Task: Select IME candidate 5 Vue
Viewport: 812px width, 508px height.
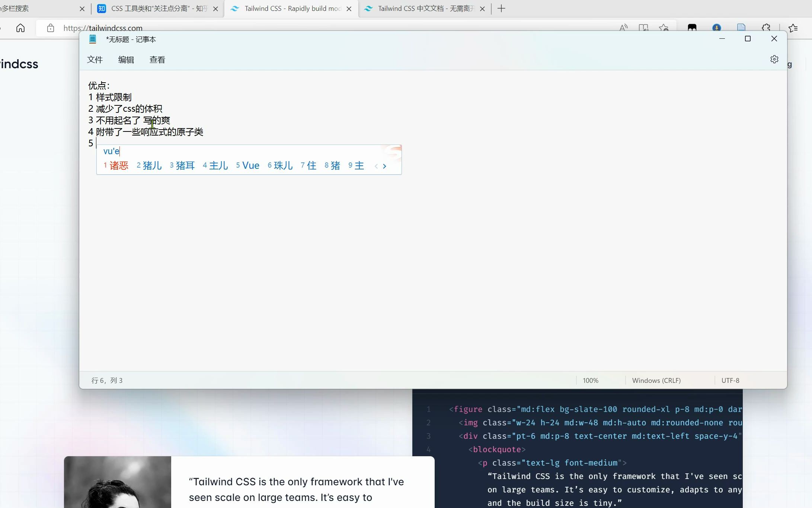Action: coord(248,166)
